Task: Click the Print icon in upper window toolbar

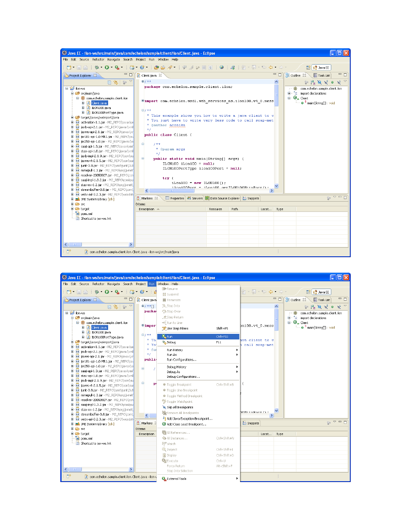Action: pos(86,67)
